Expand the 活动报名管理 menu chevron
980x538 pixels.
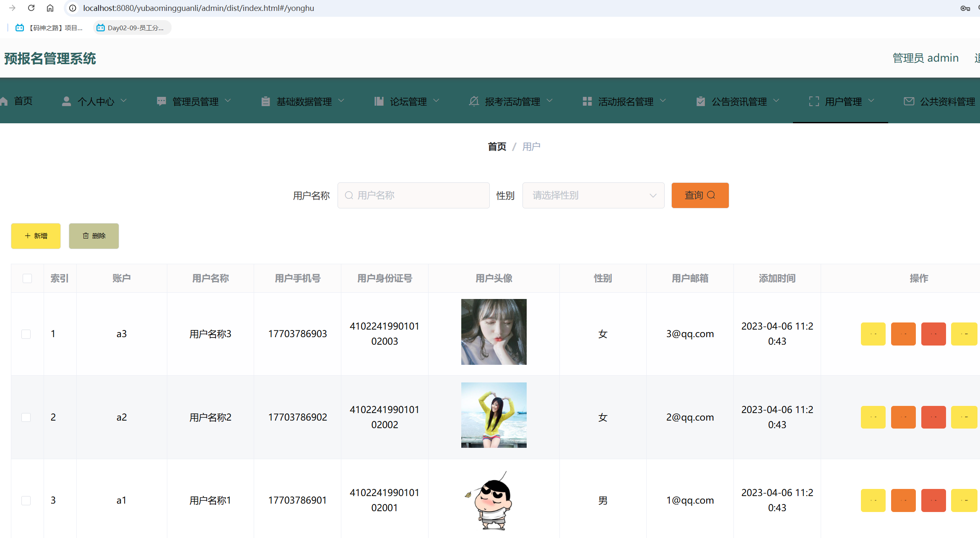pyautogui.click(x=663, y=101)
